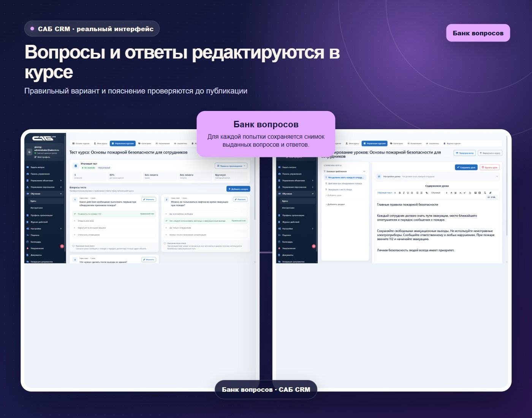The height and width of the screenshot is (418, 532).
Task: Open Панель управления in the test screenshot sidebar
Action: coord(44,174)
